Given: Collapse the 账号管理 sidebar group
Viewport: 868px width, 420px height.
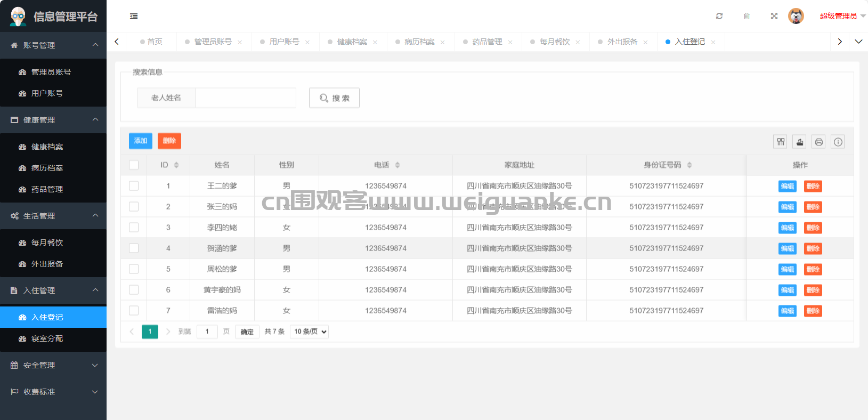Looking at the screenshot, I should pyautogui.click(x=53, y=45).
